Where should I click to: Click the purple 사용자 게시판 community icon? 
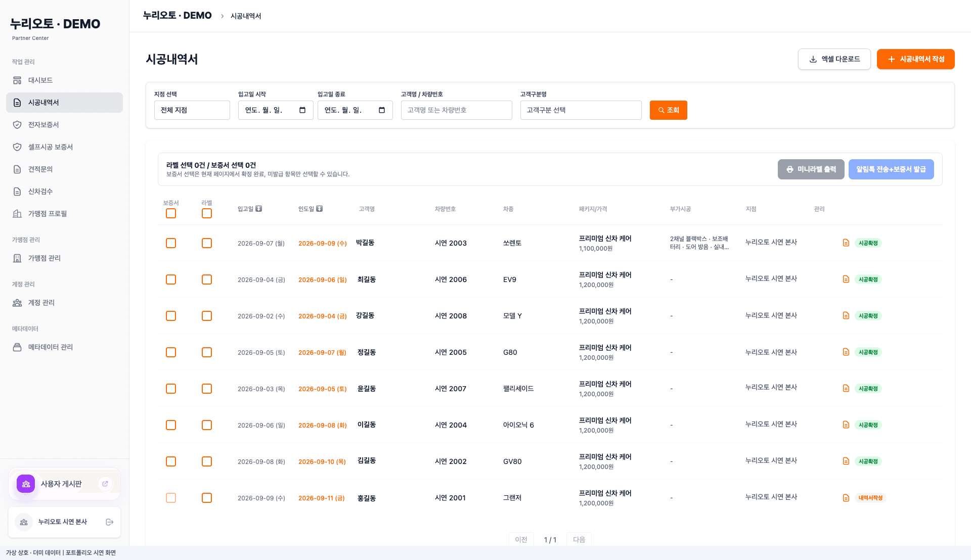tap(26, 484)
